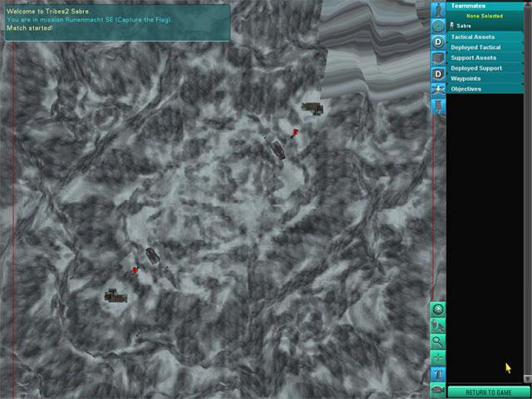Expand the Support Assets category
Image resolution: width=532 pixels, height=399 pixels.
(x=485, y=58)
